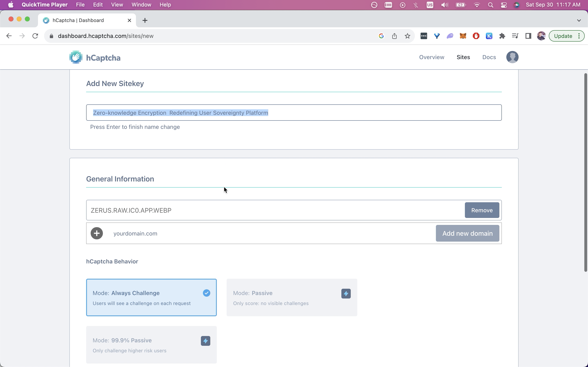The image size is (588, 367).
Task: Open the Extensions puzzle piece menu
Action: (502, 36)
